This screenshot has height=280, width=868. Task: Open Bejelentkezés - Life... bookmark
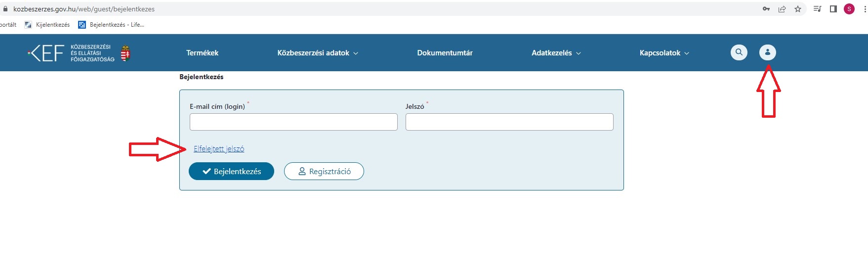(111, 25)
